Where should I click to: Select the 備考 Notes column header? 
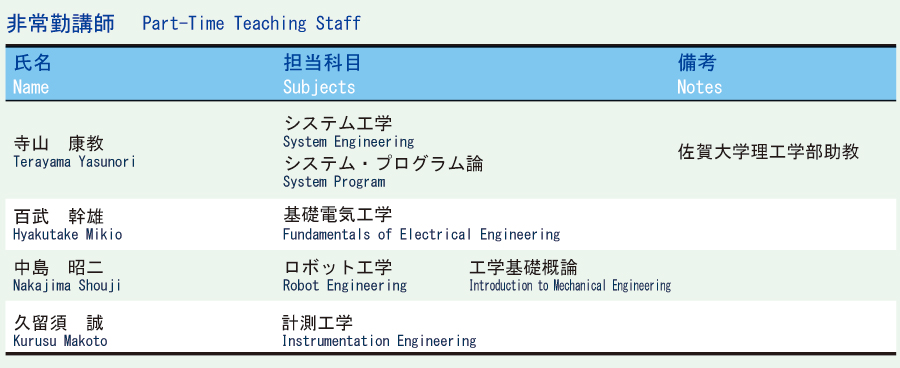coord(699,74)
